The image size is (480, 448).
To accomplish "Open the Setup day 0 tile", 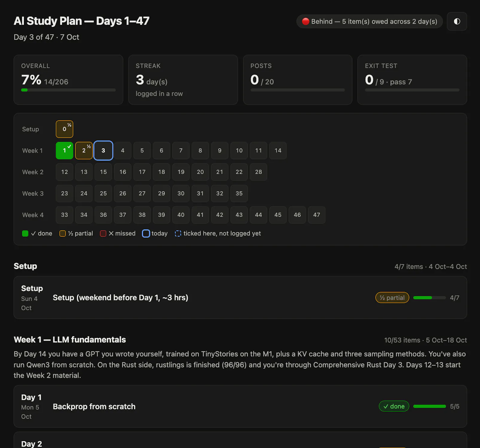I will click(64, 129).
